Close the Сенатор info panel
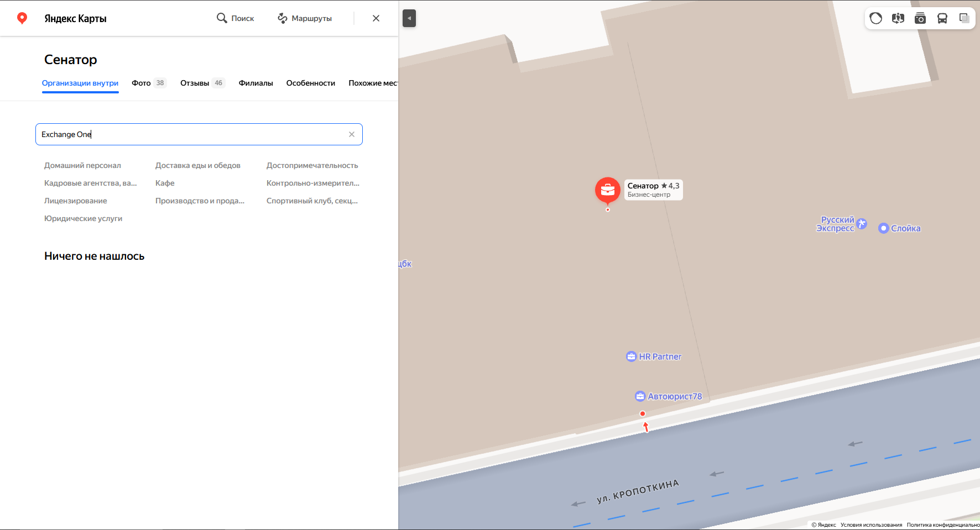 point(376,18)
